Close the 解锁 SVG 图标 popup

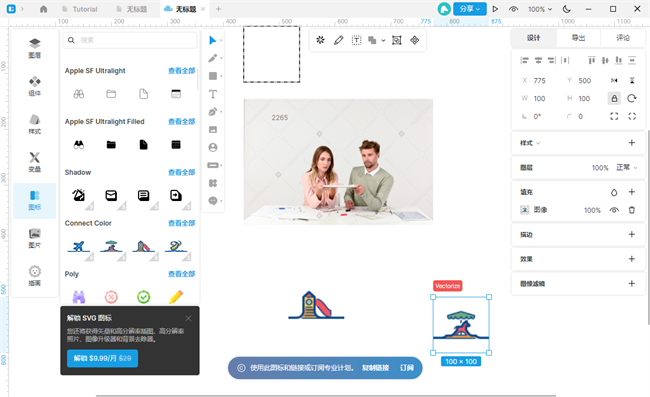point(188,318)
